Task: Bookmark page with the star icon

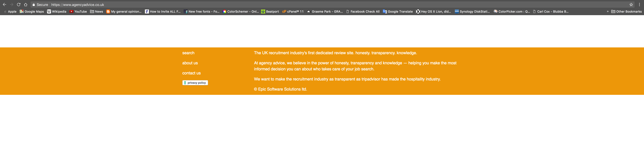Action: (631, 5)
